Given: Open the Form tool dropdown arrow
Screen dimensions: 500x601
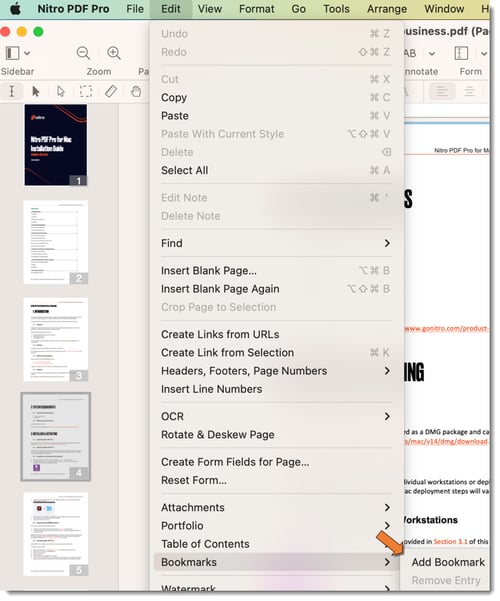Looking at the screenshot, I should pos(484,54).
